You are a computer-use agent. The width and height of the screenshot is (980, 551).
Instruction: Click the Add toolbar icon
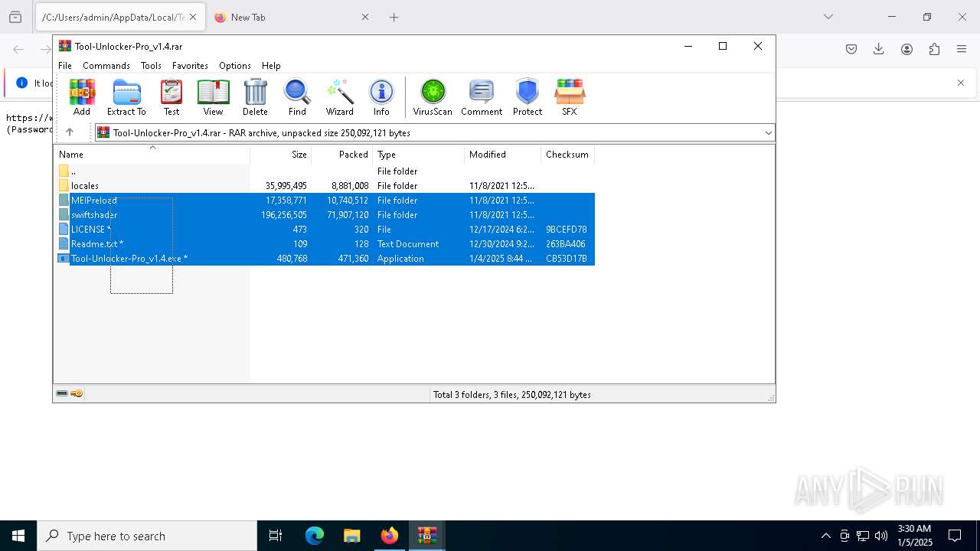[x=82, y=97]
